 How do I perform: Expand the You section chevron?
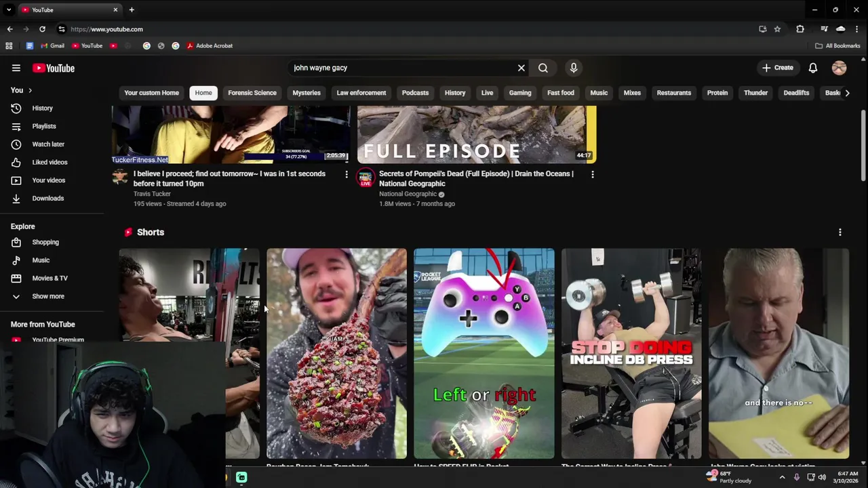click(x=30, y=90)
